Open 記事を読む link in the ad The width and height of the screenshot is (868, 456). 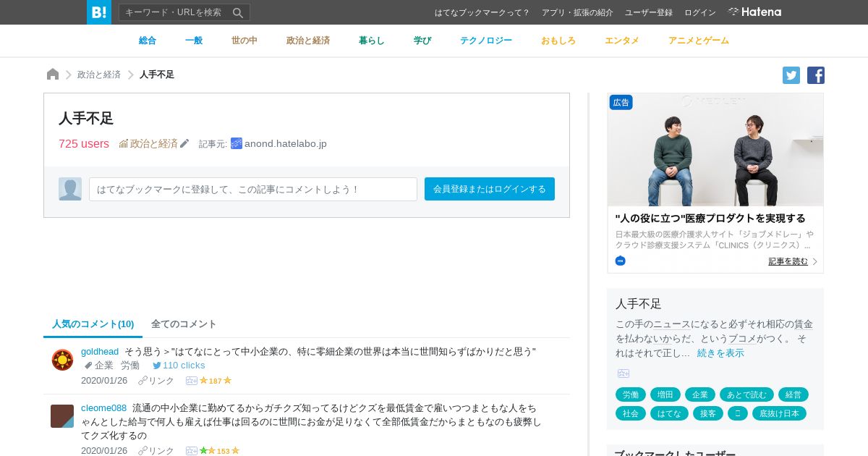pos(788,261)
